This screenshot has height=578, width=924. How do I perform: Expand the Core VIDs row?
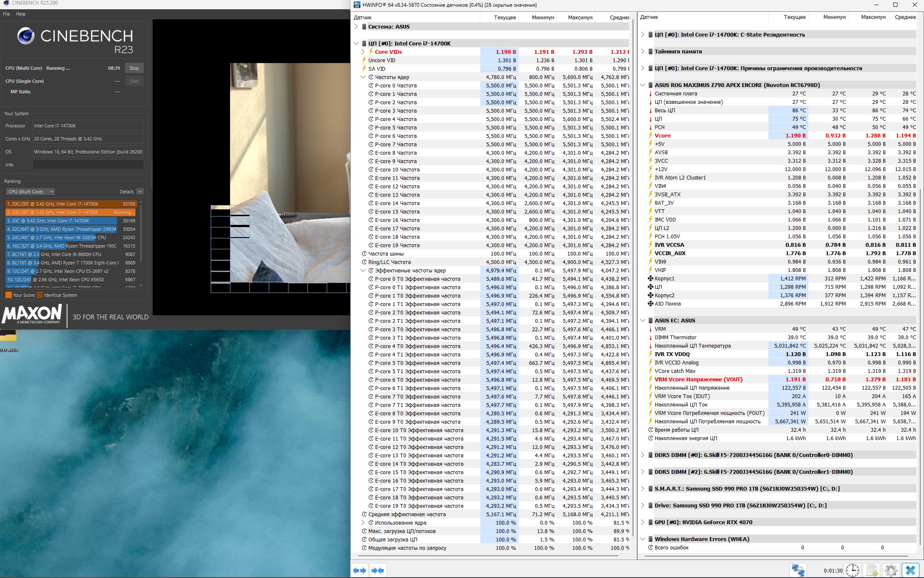click(x=363, y=52)
